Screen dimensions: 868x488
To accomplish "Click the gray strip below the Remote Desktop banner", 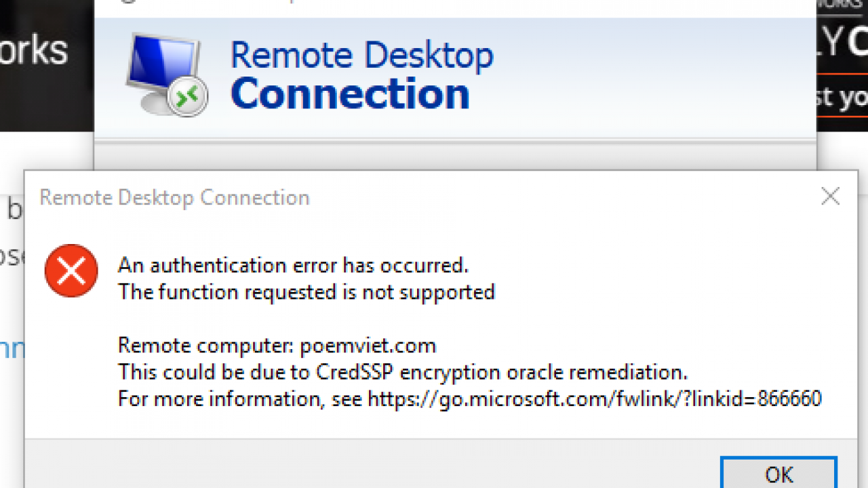I will 454,157.
